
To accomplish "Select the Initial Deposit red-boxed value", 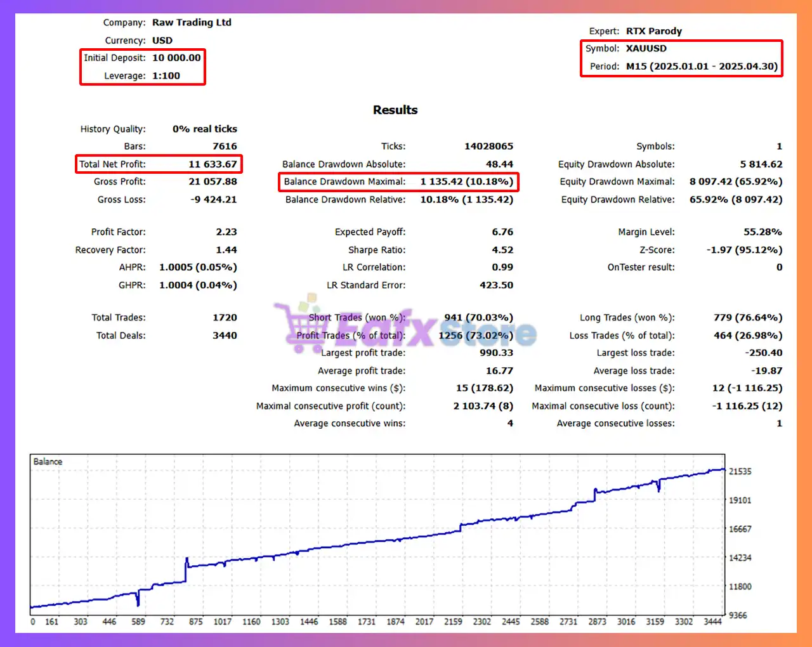I will click(x=176, y=58).
